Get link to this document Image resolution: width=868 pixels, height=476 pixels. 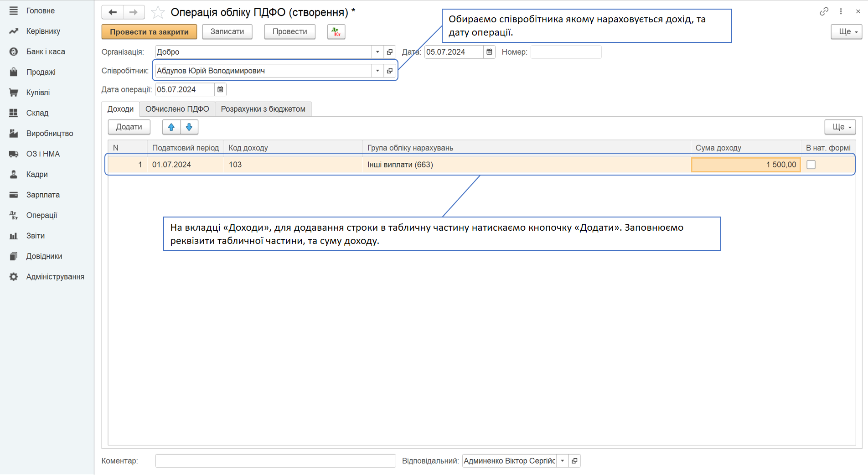pos(824,11)
